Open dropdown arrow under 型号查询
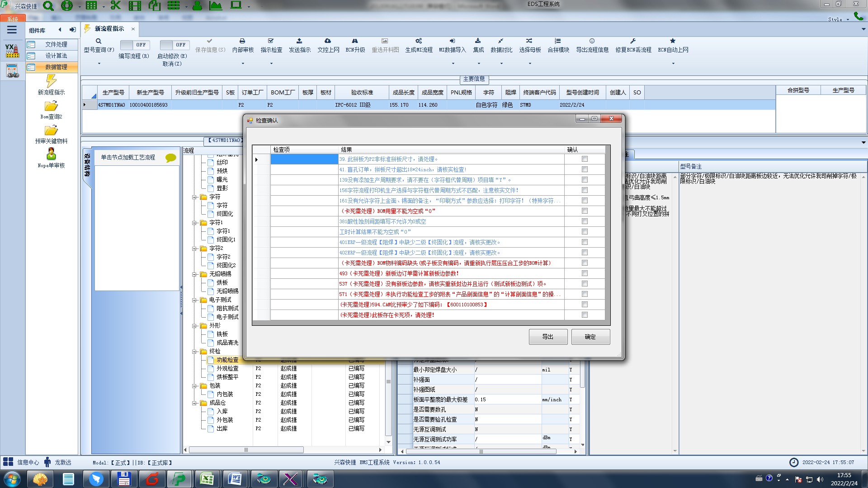 click(x=99, y=63)
